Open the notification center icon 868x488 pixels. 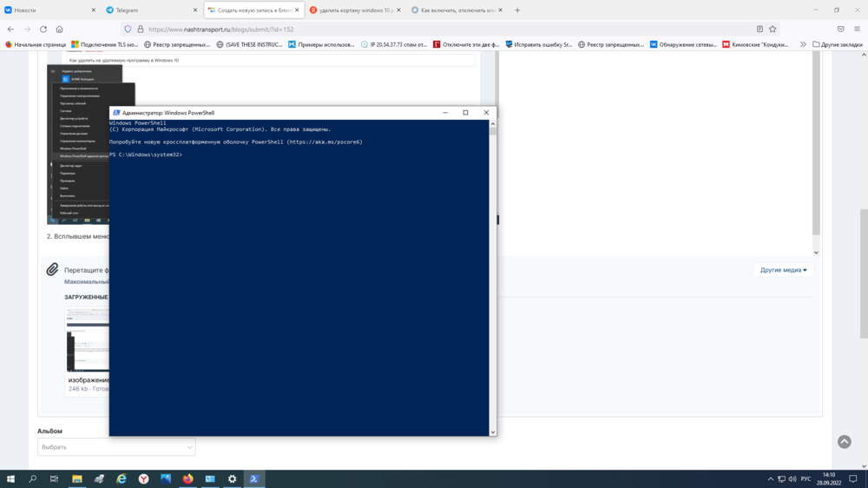pos(853,479)
